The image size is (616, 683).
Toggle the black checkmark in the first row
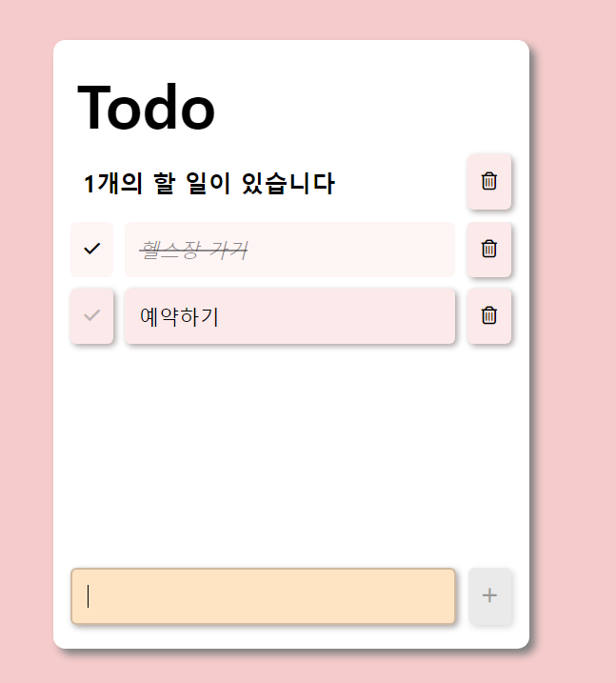point(91,250)
